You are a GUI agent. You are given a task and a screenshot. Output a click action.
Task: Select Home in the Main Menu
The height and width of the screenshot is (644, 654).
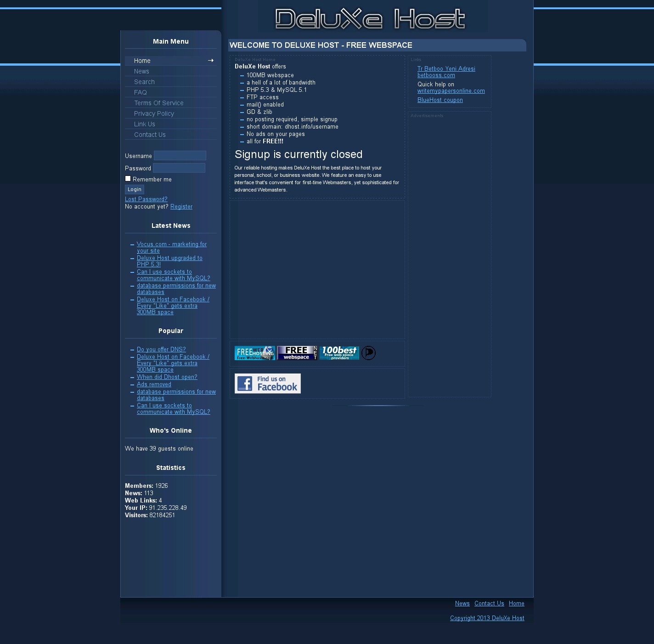142,61
